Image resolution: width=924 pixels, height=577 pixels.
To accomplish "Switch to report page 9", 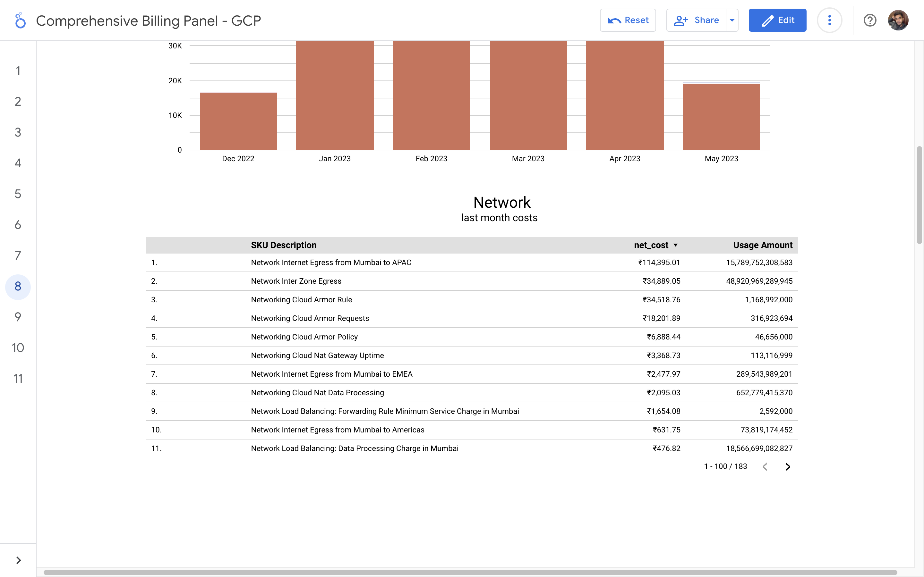I will click(x=18, y=317).
